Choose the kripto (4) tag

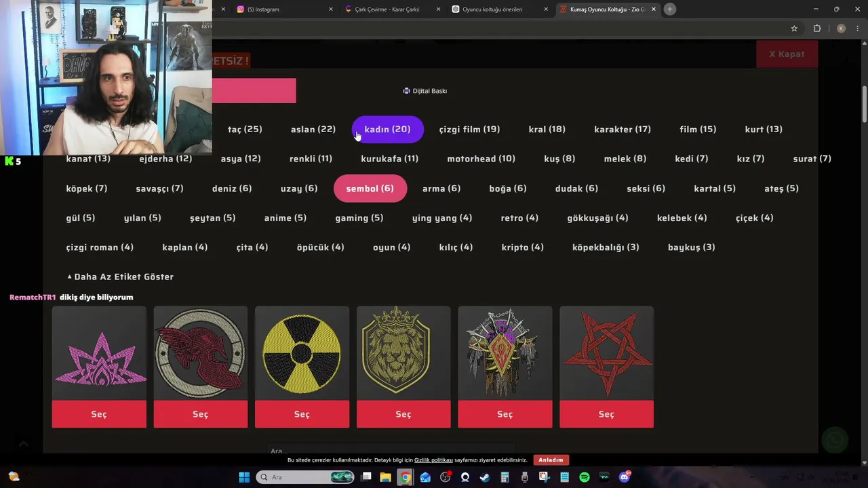click(x=522, y=247)
